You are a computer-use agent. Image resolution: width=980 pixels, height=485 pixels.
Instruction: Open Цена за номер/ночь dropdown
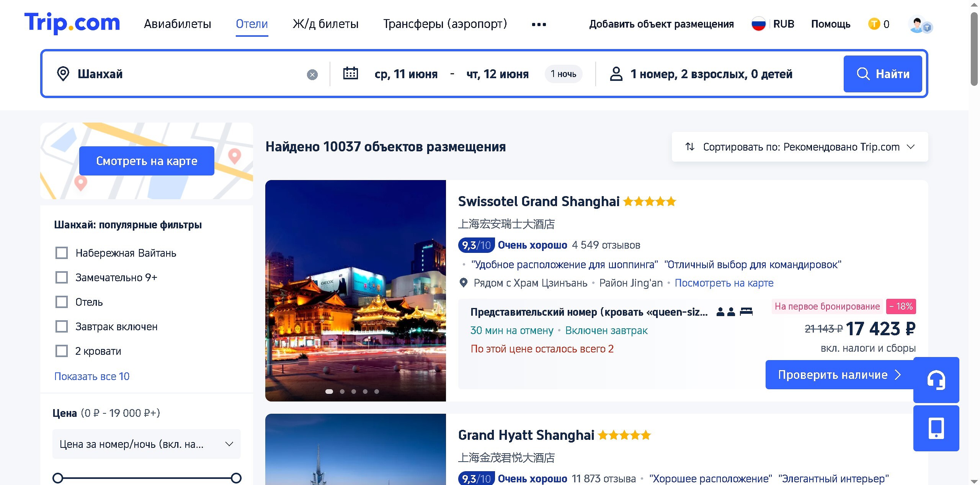coord(146,444)
